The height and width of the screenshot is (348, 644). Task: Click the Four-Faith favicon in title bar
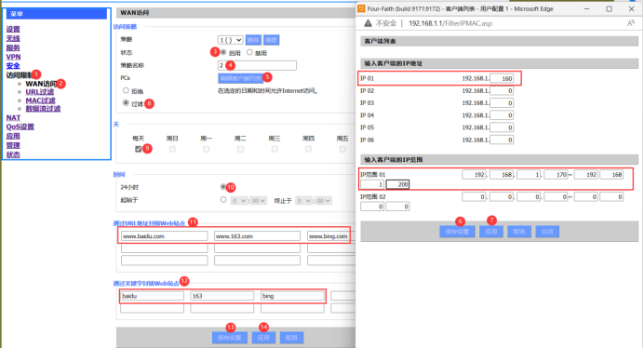[361, 8]
